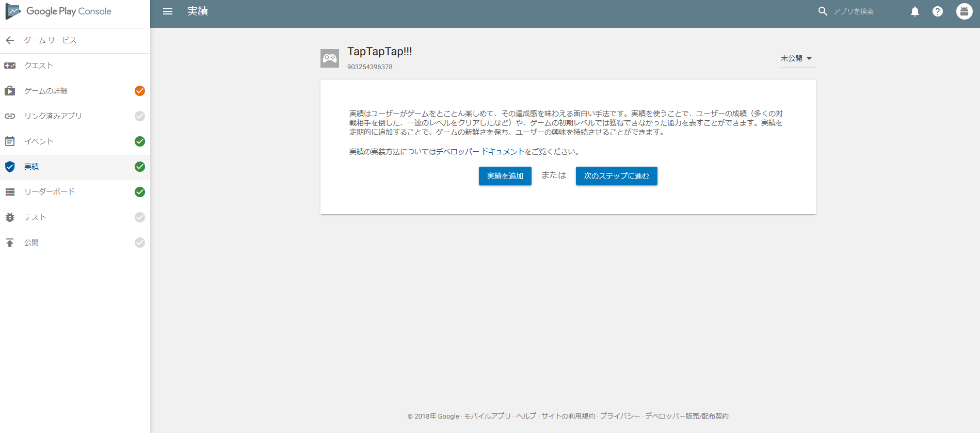Click gray status check for テスト
Image resolution: width=980 pixels, height=433 pixels.
point(140,217)
